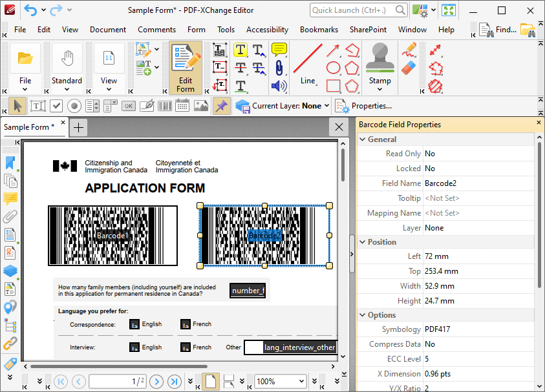
Task: Tick the Correspondence English checkbox field
Action: [134, 324]
